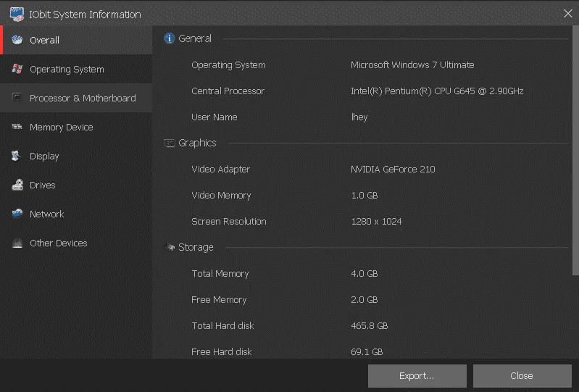Click the '465.8 GB' total hard disk value
This screenshot has height=392, width=579.
[370, 326]
